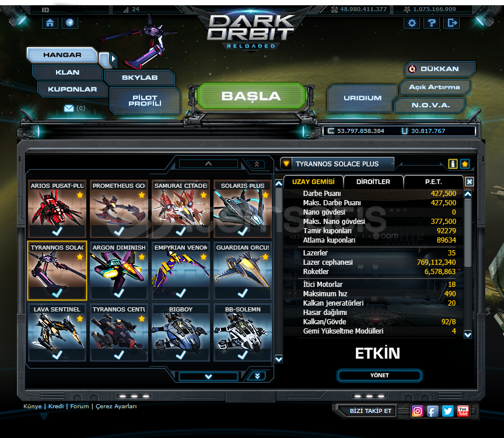Select the Solaris Plus ship
The width and height of the screenshot is (504, 438).
click(x=242, y=209)
